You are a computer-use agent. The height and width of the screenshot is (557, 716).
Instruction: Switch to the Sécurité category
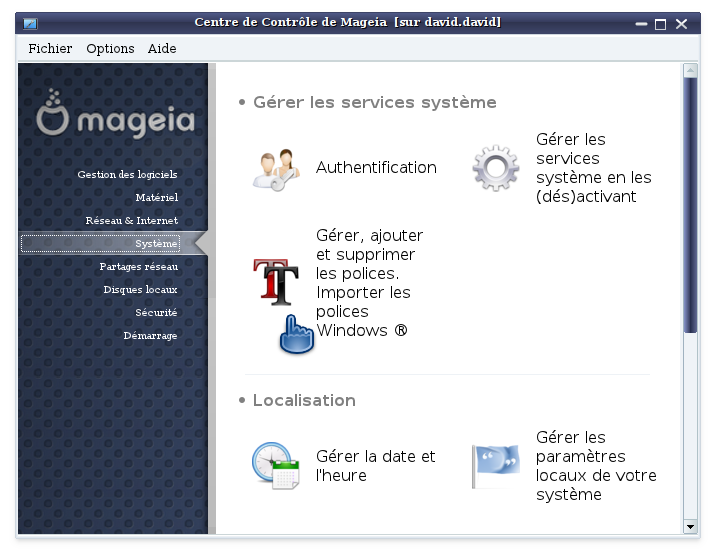(156, 312)
